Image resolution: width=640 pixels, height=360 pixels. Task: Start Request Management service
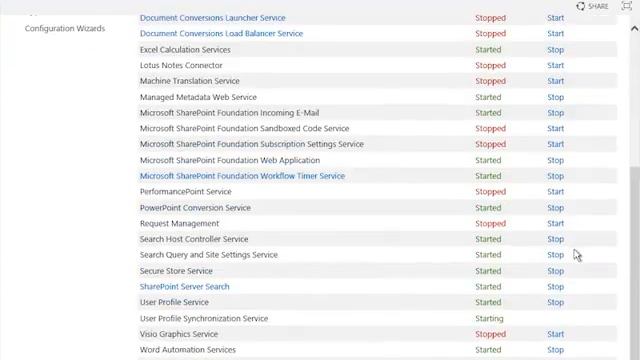click(556, 224)
